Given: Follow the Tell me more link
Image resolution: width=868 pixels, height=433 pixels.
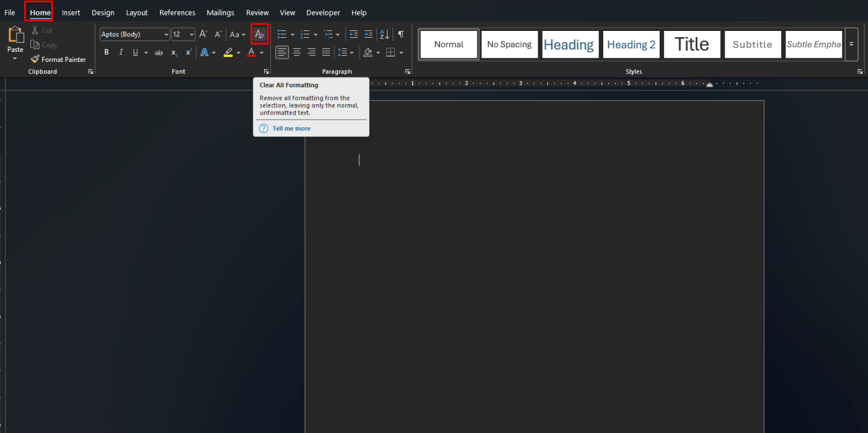Looking at the screenshot, I should click(x=291, y=128).
